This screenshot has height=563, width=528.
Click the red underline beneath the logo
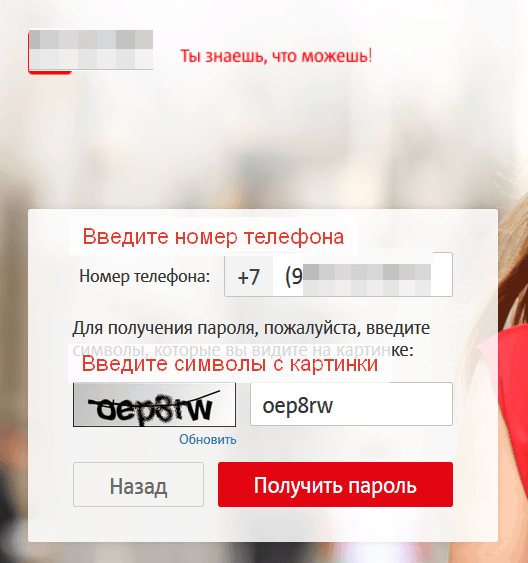click(x=50, y=72)
